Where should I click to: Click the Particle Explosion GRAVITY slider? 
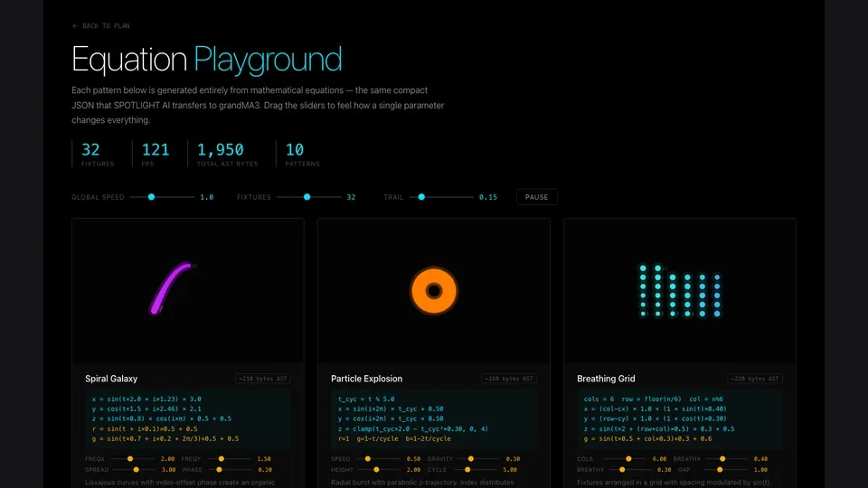(x=479, y=459)
